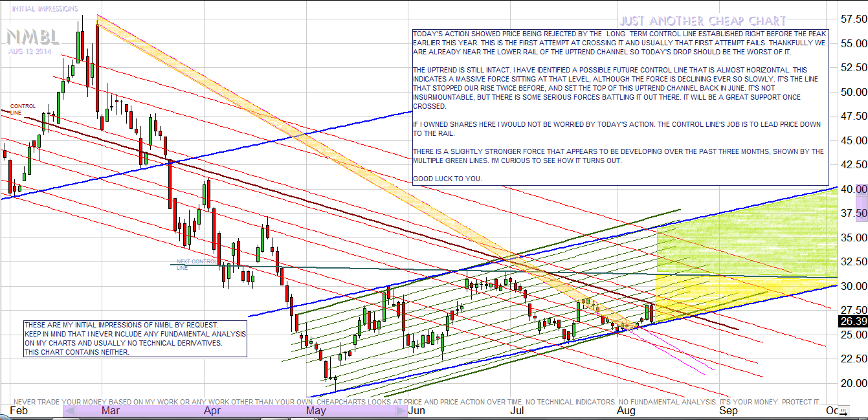Click the Jun label on time axis
Viewport: 868px width, 420px height.
416,410
